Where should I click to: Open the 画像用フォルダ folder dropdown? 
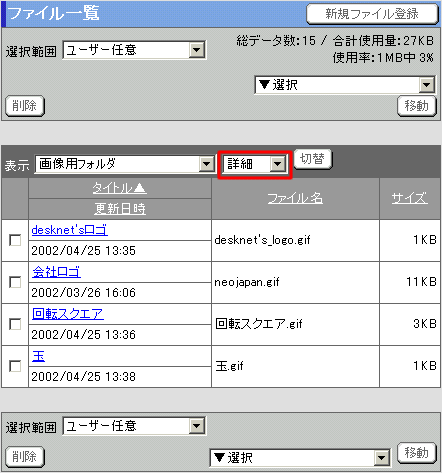coord(125,164)
